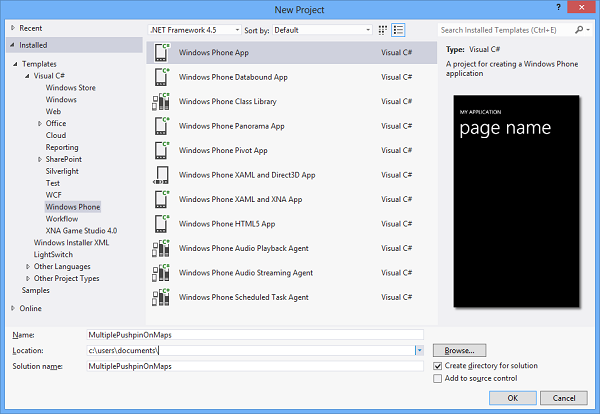Select the Reporting category
The width and height of the screenshot is (600, 414).
[x=62, y=147]
